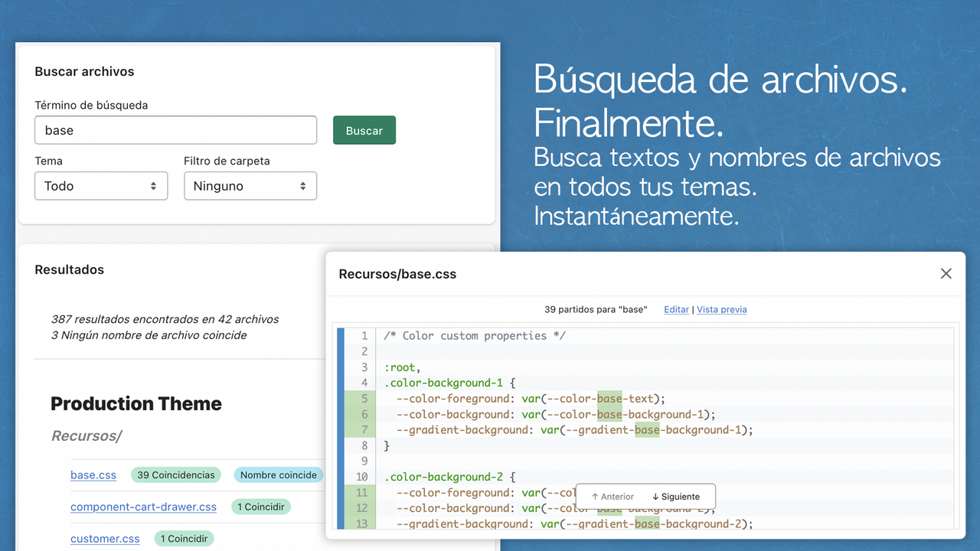Click code line 6 --color-base-background-1 declaration

[556, 414]
